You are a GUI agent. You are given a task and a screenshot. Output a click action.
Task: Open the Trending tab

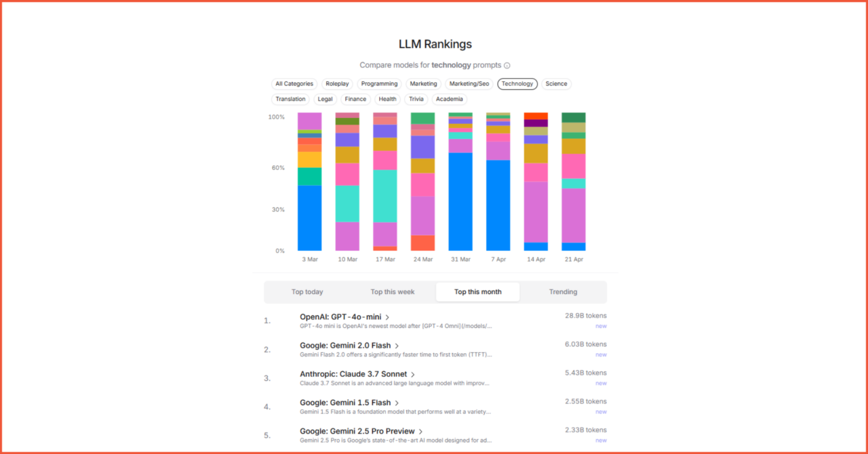[563, 292]
